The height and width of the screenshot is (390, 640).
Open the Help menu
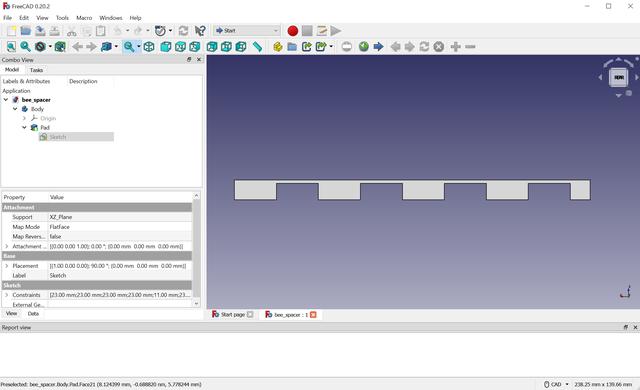[135, 18]
